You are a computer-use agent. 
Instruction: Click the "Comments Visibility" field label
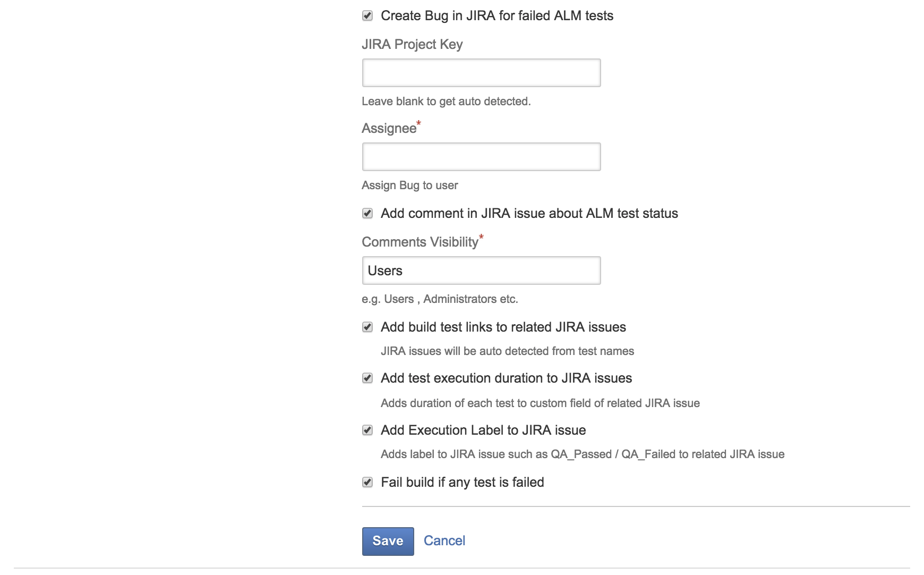[420, 242]
